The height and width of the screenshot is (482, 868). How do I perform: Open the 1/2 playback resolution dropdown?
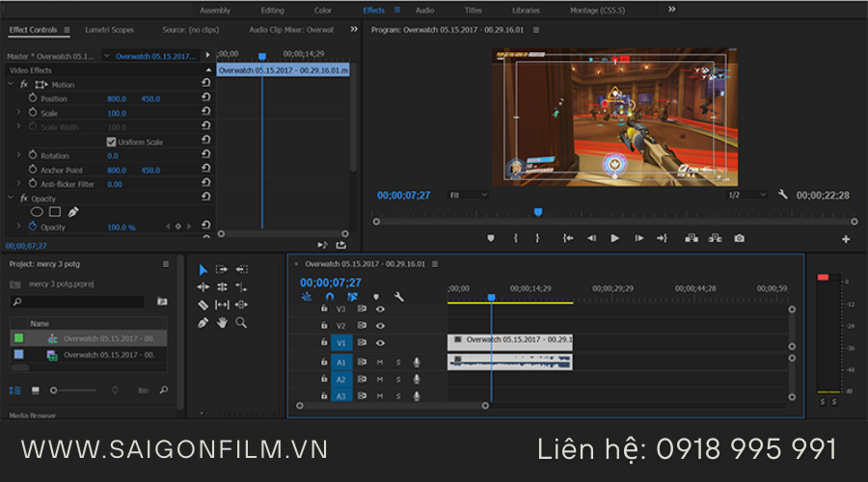(746, 195)
